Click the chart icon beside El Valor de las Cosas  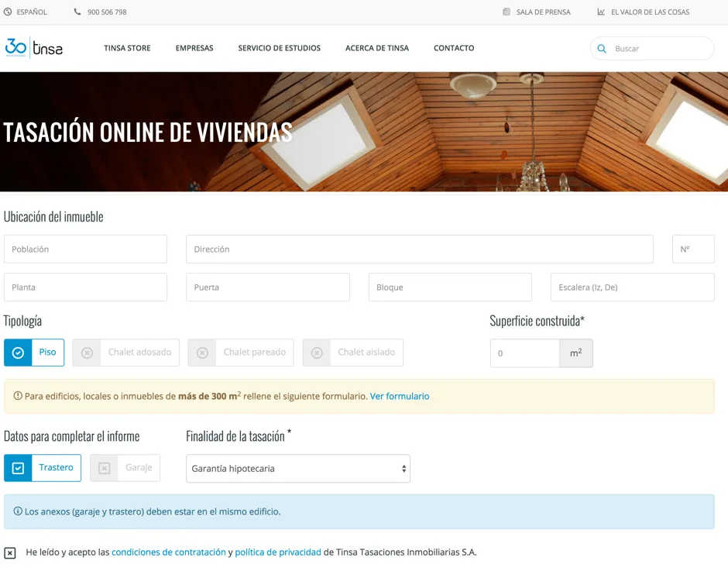[x=601, y=12]
